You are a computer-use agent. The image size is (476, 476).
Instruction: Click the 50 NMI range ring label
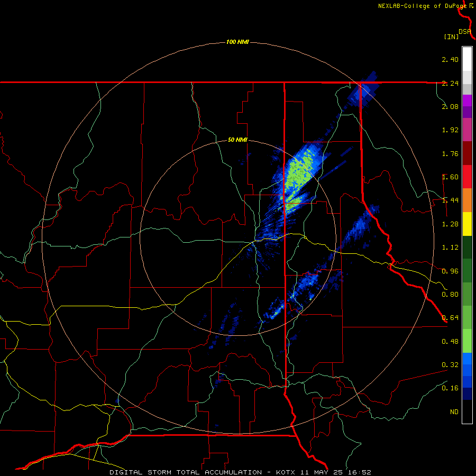click(237, 140)
